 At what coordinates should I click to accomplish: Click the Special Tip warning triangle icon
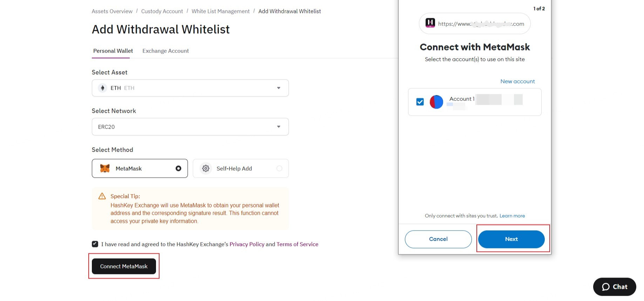click(102, 196)
